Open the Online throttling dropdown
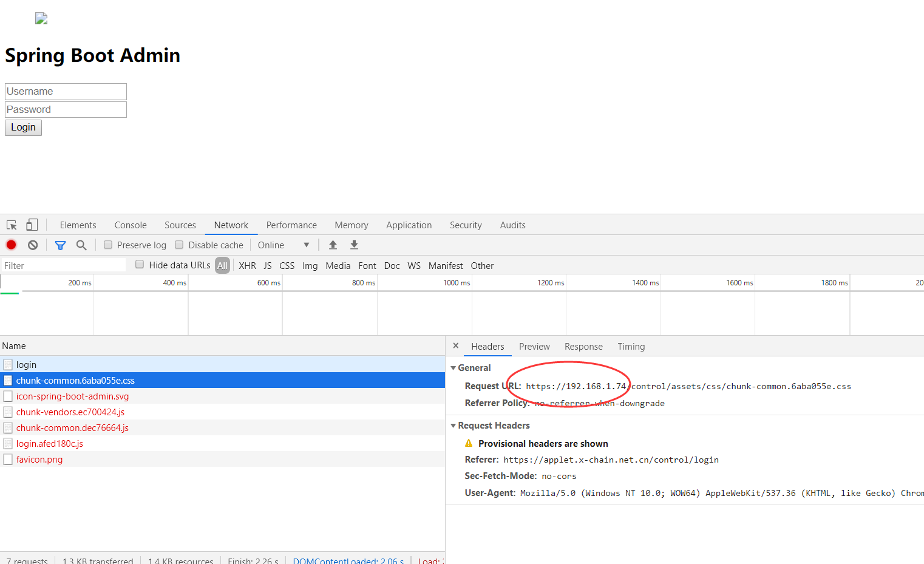Screen dimensions: 924x564 click(x=284, y=245)
